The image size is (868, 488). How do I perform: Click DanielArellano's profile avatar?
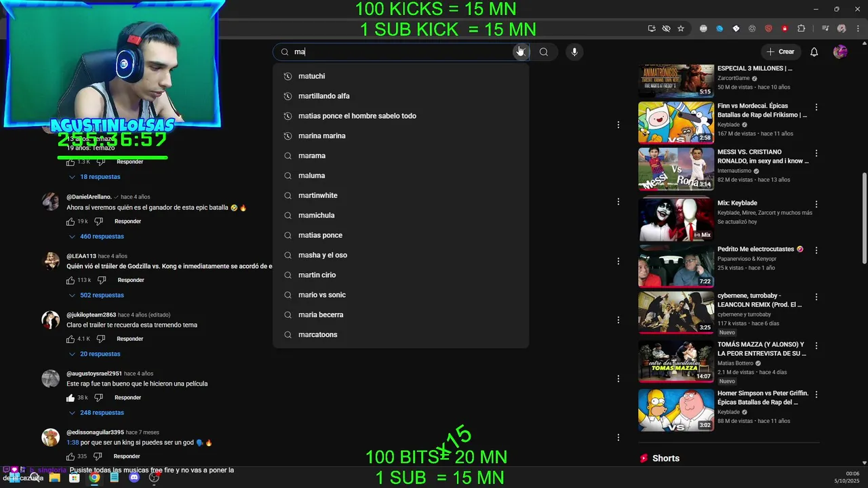click(51, 202)
